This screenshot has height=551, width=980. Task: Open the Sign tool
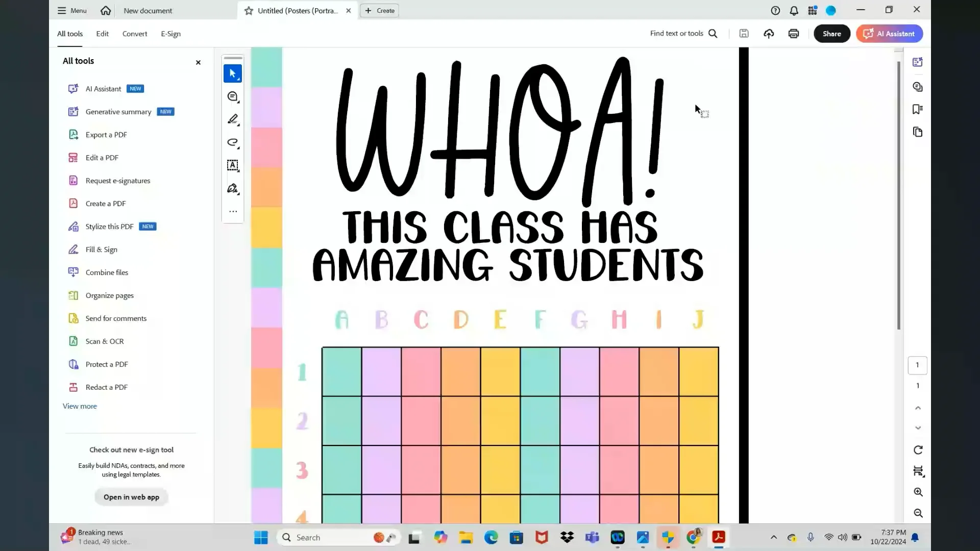[x=233, y=188]
